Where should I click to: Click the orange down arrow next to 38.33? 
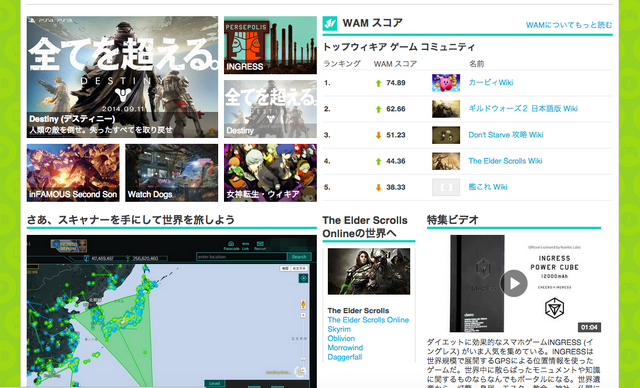[378, 188]
